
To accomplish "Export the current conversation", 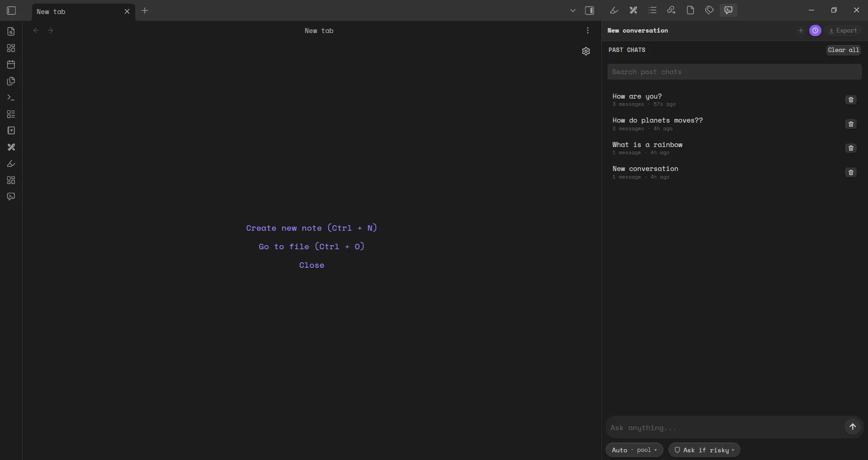I will (843, 30).
